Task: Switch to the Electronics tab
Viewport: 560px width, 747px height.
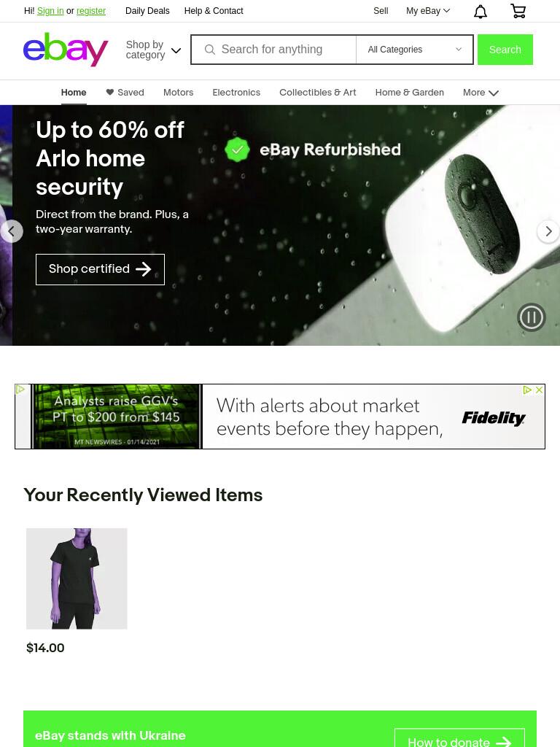Action: (x=236, y=93)
